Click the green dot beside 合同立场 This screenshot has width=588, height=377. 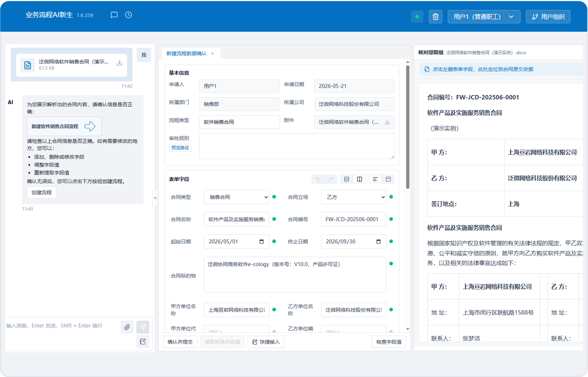pyautogui.click(x=391, y=197)
